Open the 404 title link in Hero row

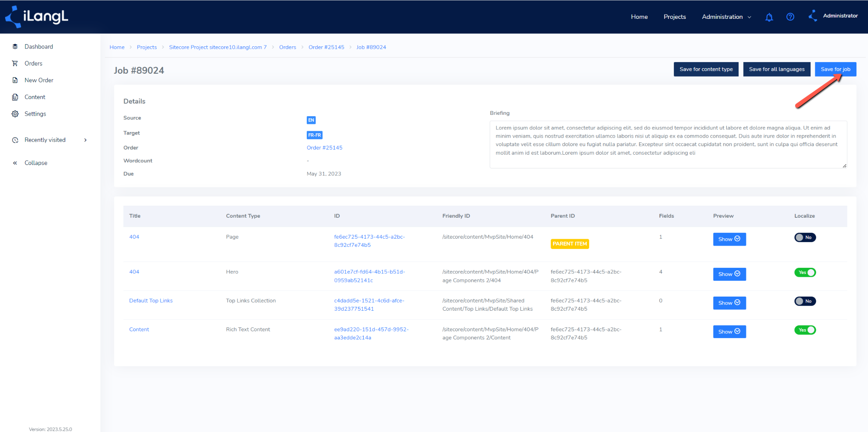point(134,272)
